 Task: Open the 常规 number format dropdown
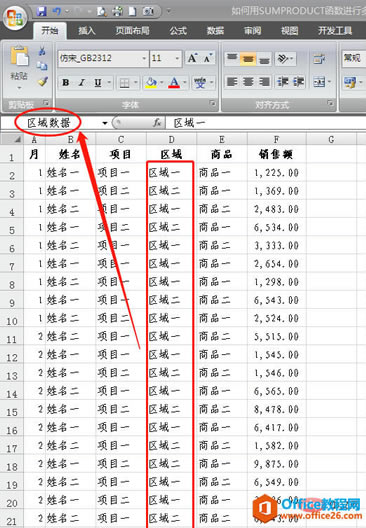pyautogui.click(x=354, y=58)
